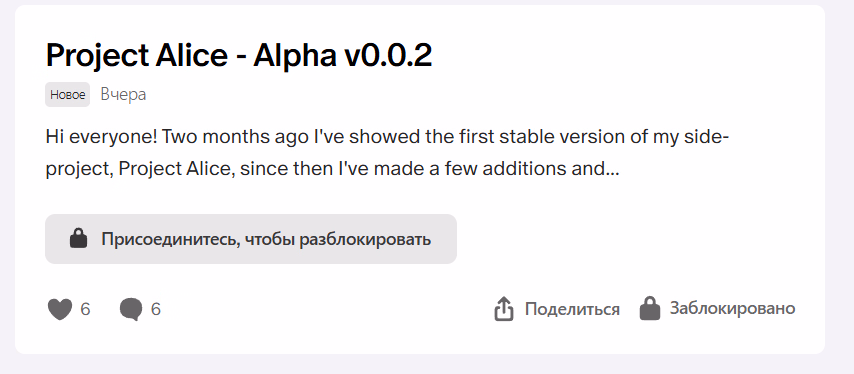Screen dimensions: 854x374
Task: Click the padlock inside the join button
Action: coord(78,238)
